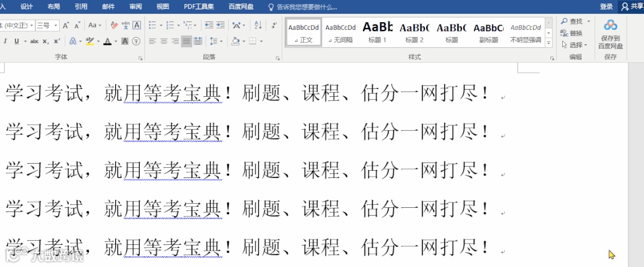Switch to the 邮件 tab
644x267 pixels.
[x=108, y=7]
